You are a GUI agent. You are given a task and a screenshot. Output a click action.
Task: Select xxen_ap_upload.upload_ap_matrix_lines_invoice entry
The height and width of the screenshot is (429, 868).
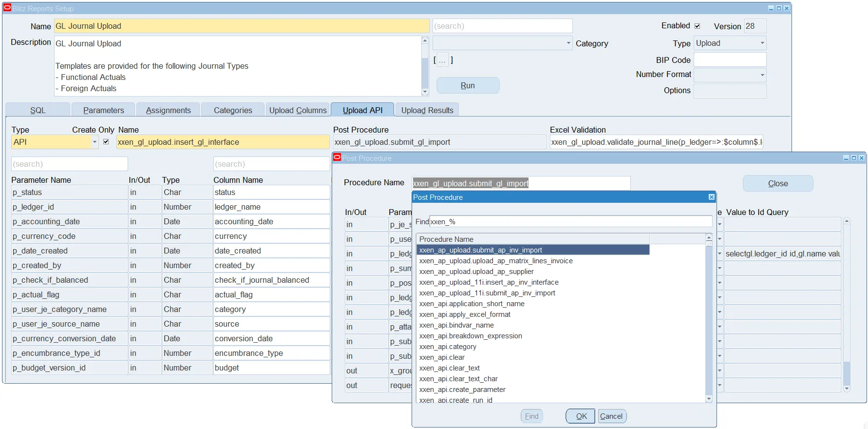(x=496, y=261)
